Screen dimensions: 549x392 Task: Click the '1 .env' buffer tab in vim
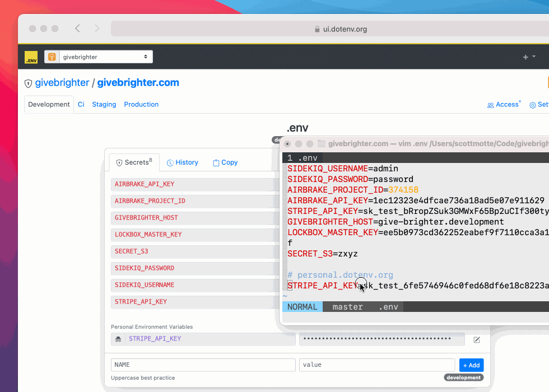302,158
